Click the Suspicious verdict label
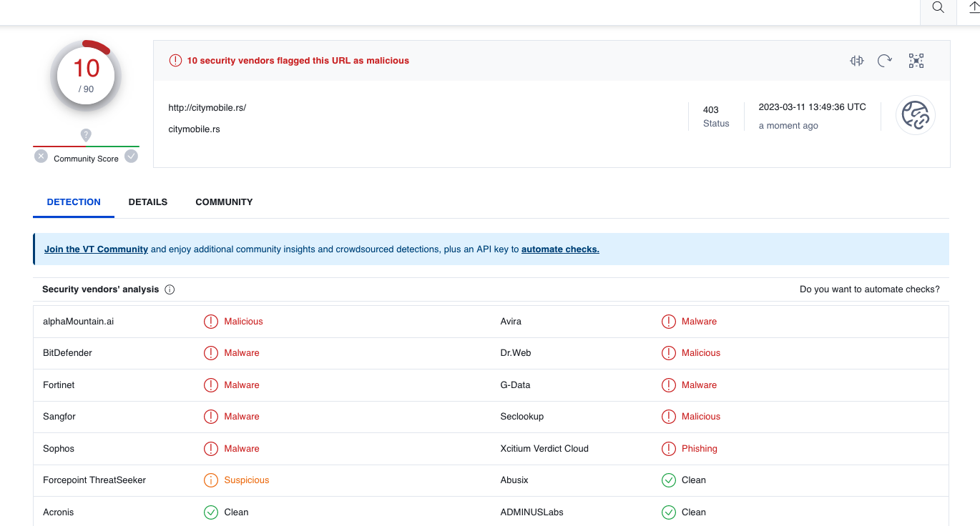980x526 pixels. point(247,480)
